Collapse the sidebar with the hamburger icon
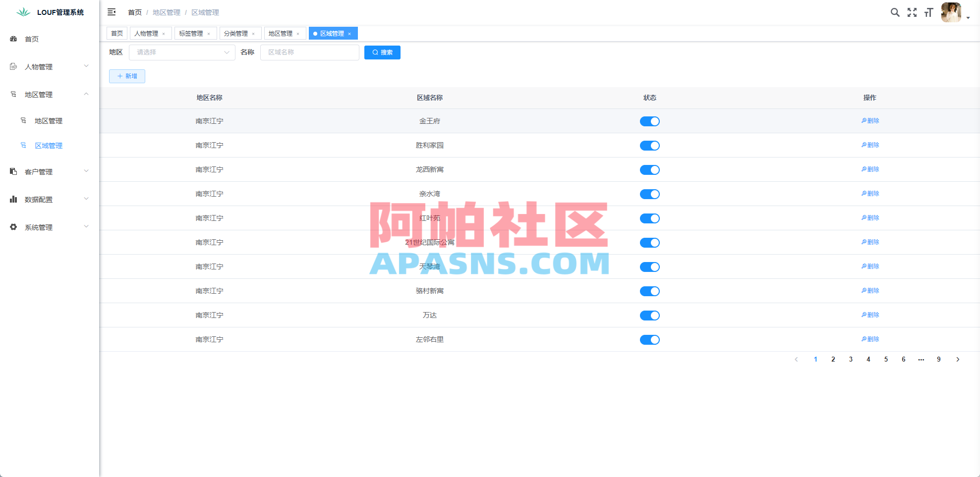The height and width of the screenshot is (477, 980). pyautogui.click(x=112, y=12)
